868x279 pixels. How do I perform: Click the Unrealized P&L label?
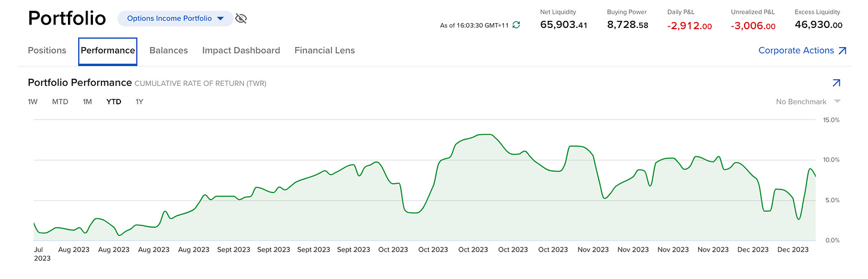click(753, 12)
